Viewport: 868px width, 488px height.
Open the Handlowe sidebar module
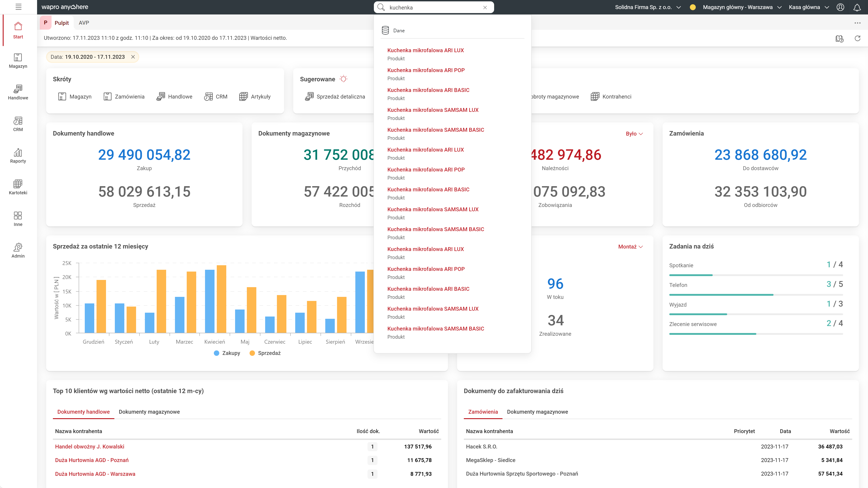pos(18,92)
